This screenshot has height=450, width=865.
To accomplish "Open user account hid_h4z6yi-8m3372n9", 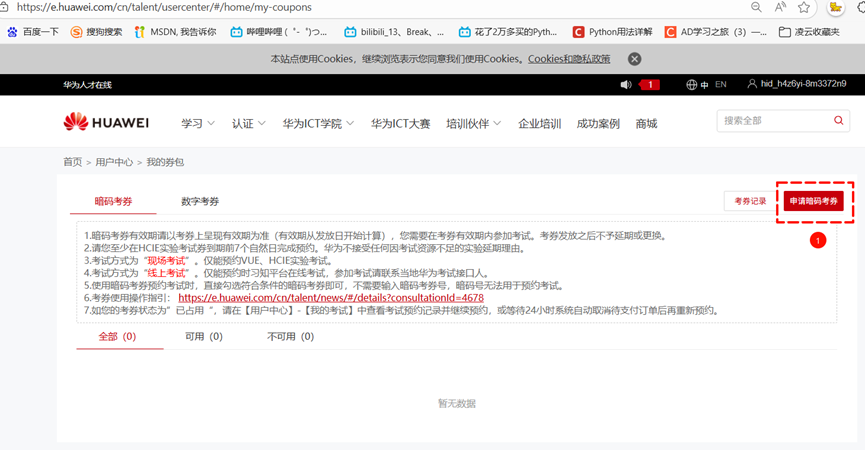I will (x=797, y=84).
